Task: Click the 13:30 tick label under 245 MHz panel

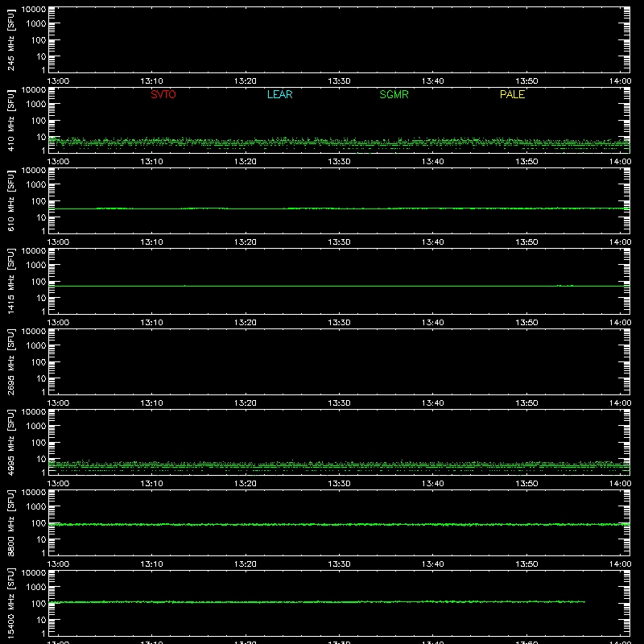Action: coord(339,81)
